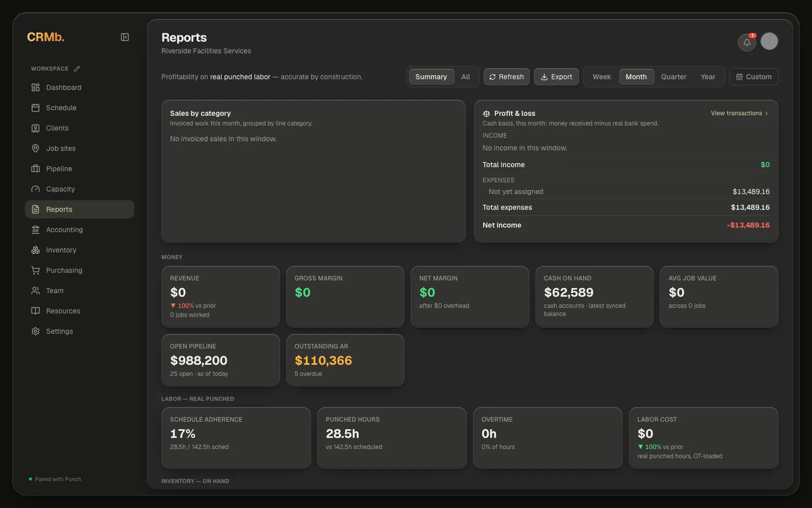Switch to All view
This screenshot has width=812, height=508.
point(465,77)
